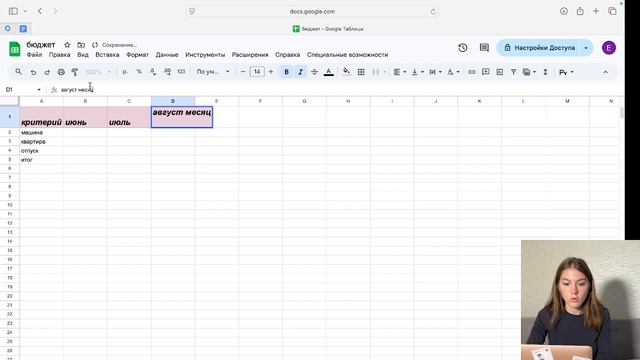Open filter views dropdown
The width and height of the screenshot is (640, 360).
click(529, 72)
